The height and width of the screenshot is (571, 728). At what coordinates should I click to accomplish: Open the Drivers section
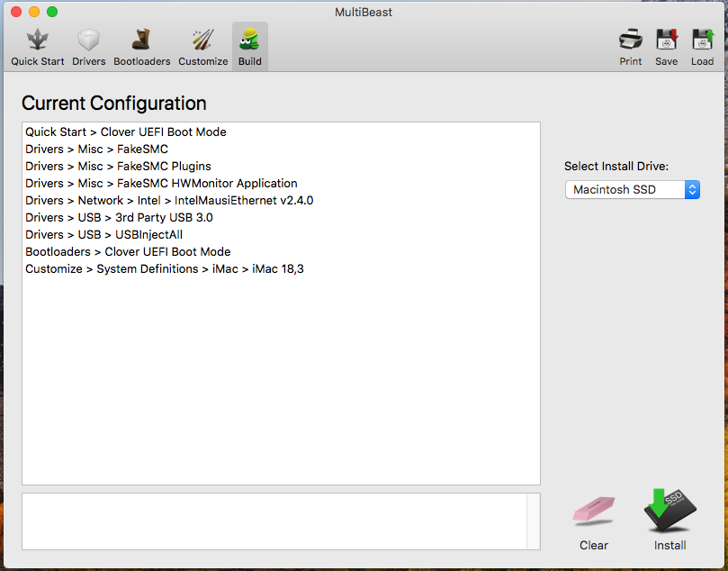pos(88,47)
